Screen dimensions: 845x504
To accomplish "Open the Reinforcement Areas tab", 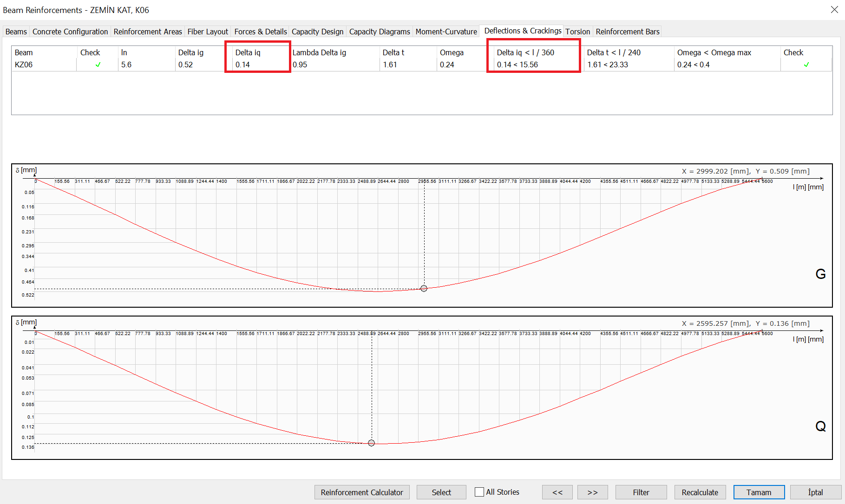I will click(148, 31).
